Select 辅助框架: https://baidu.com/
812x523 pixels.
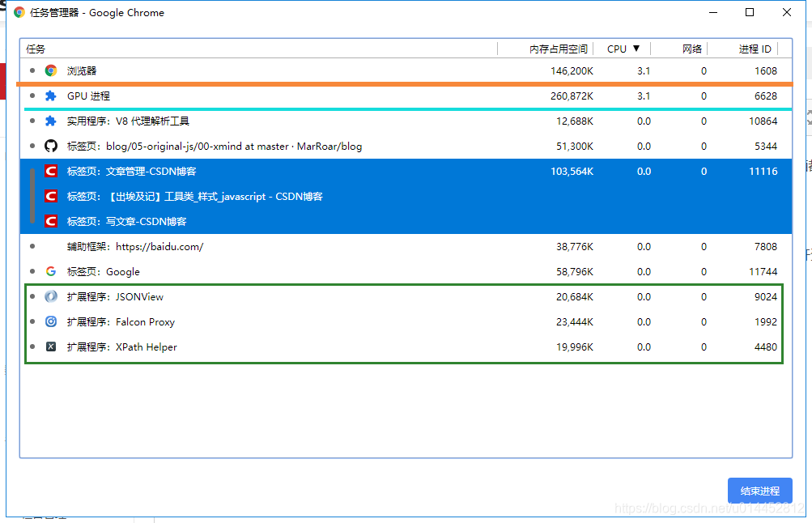[x=135, y=246]
